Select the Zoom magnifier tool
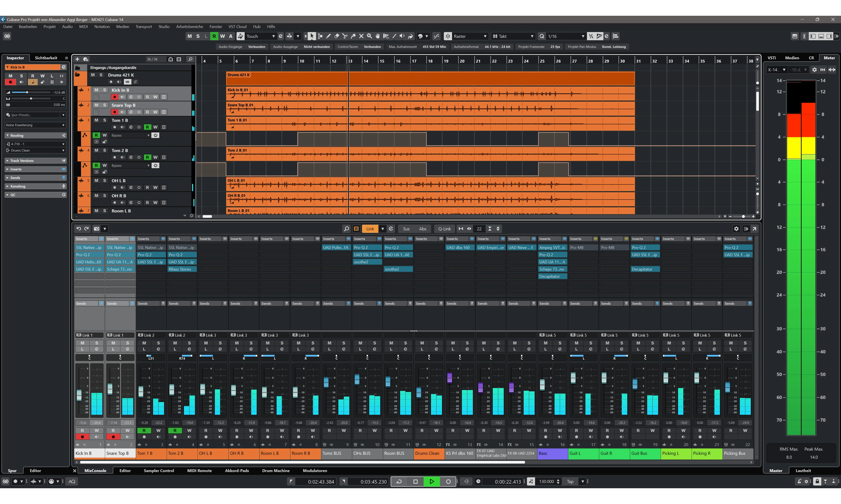Screen dimensions: 841x504 369,36
